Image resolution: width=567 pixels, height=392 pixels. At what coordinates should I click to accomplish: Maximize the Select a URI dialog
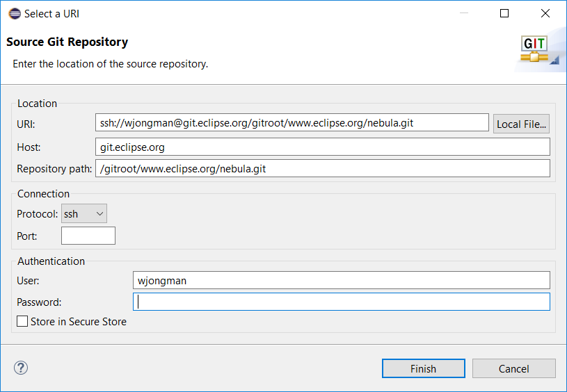coord(505,13)
